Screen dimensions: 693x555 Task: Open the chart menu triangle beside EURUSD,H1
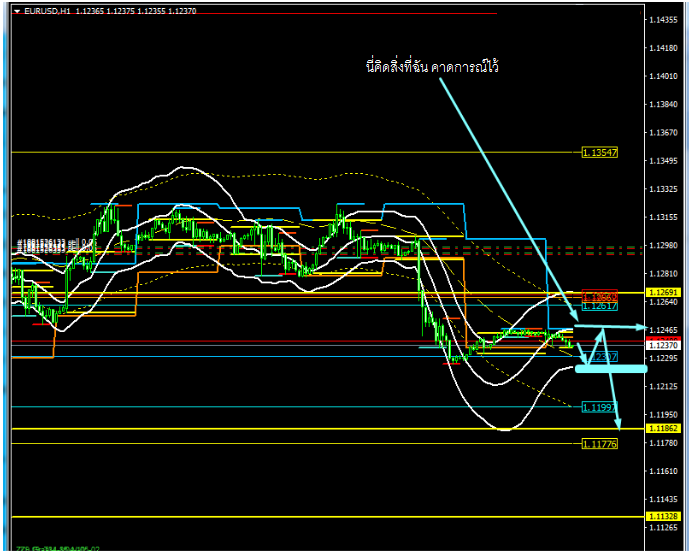[x=17, y=11]
